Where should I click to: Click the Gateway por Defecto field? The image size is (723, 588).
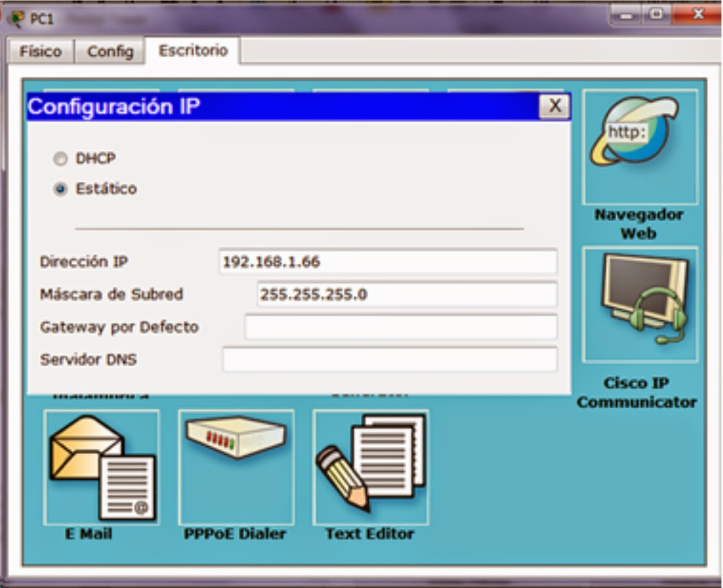[x=401, y=326]
